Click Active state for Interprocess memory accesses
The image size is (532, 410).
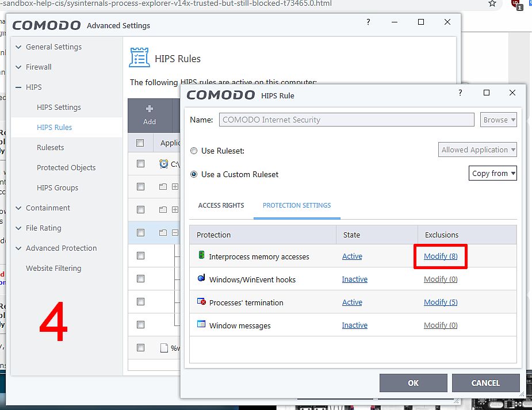click(x=352, y=256)
